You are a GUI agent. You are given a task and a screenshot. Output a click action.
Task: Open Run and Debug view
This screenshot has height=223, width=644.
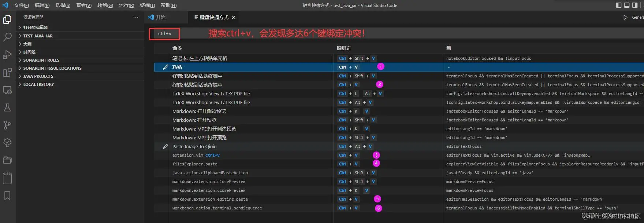click(x=7, y=55)
